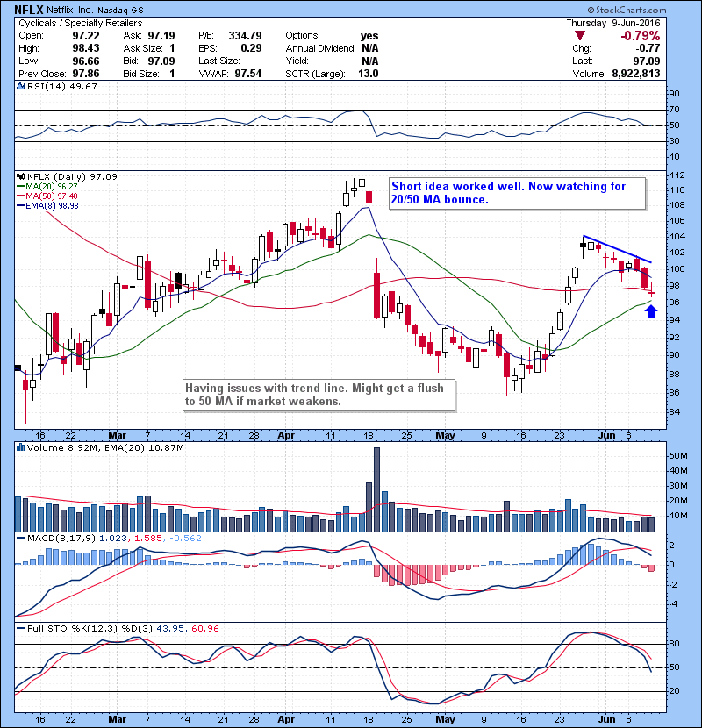Click the RSI axis label 90
The height and width of the screenshot is (728, 702).
click(674, 93)
